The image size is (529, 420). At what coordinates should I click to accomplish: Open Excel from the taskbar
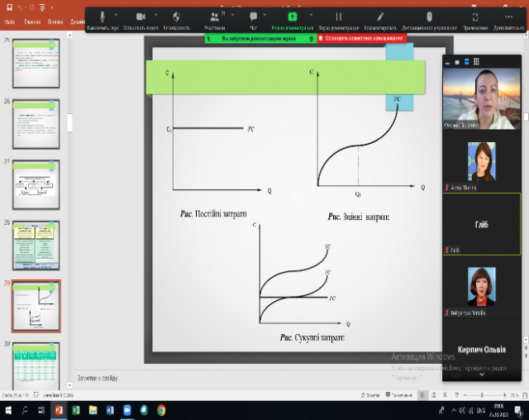pyautogui.click(x=75, y=410)
